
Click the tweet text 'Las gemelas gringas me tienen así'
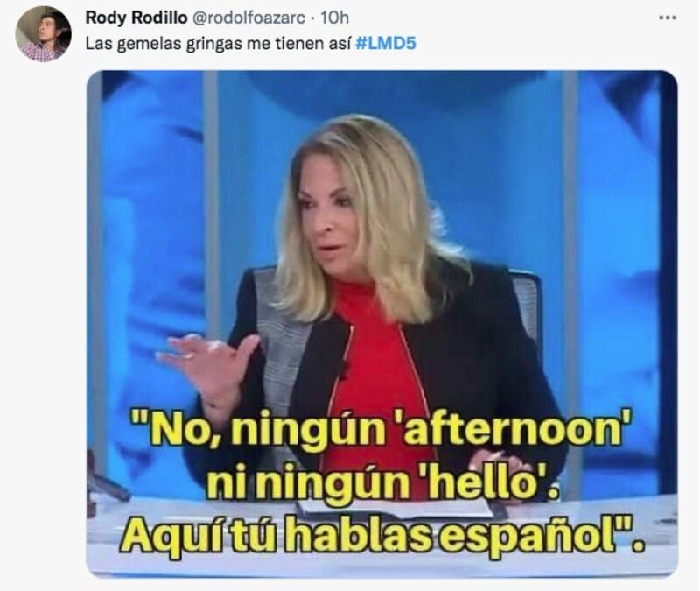click(x=217, y=43)
